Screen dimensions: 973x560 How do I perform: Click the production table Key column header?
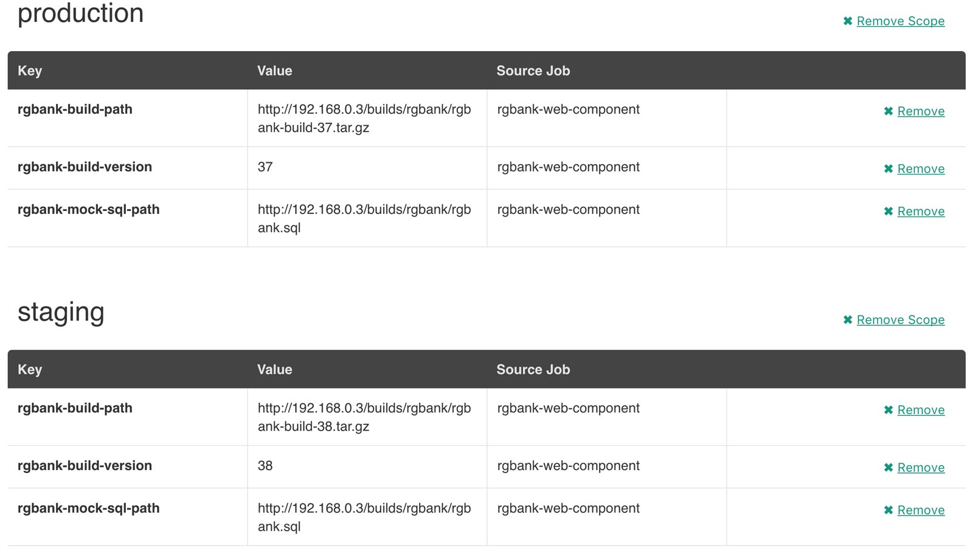tap(30, 71)
